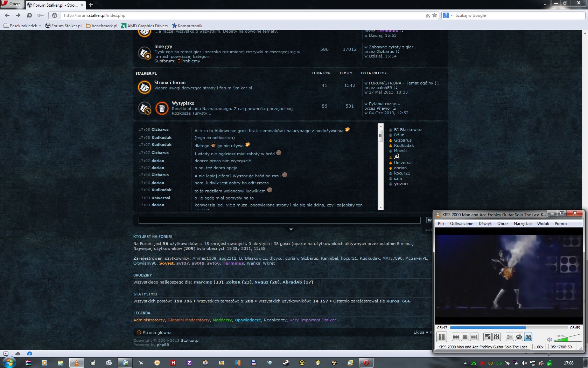Click the site info globe badge

pyautogui.click(x=55, y=15)
